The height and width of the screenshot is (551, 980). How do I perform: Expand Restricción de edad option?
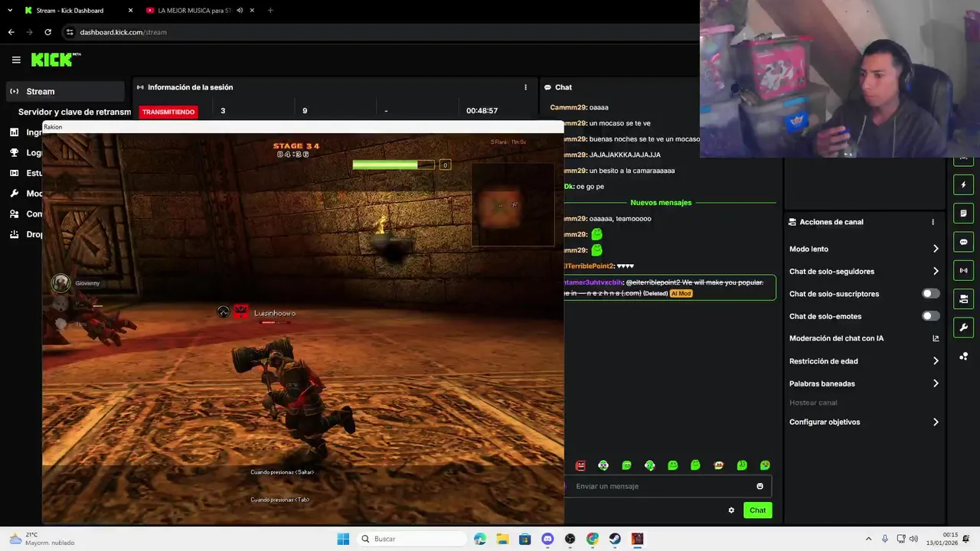(864, 361)
